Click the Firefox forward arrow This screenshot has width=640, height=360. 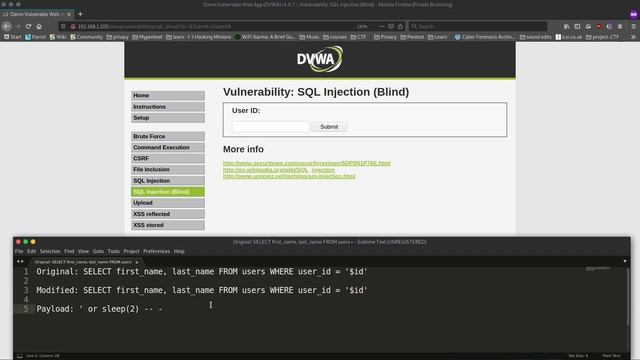pyautogui.click(x=18, y=26)
